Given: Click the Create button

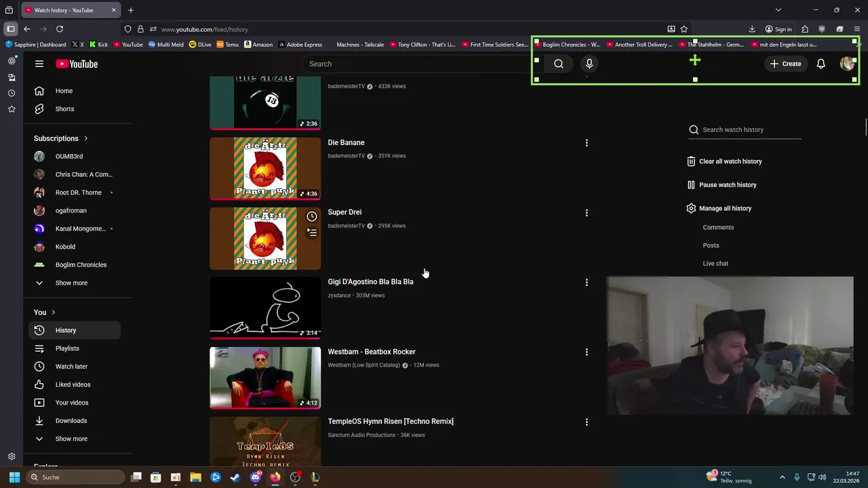Looking at the screenshot, I should point(785,64).
